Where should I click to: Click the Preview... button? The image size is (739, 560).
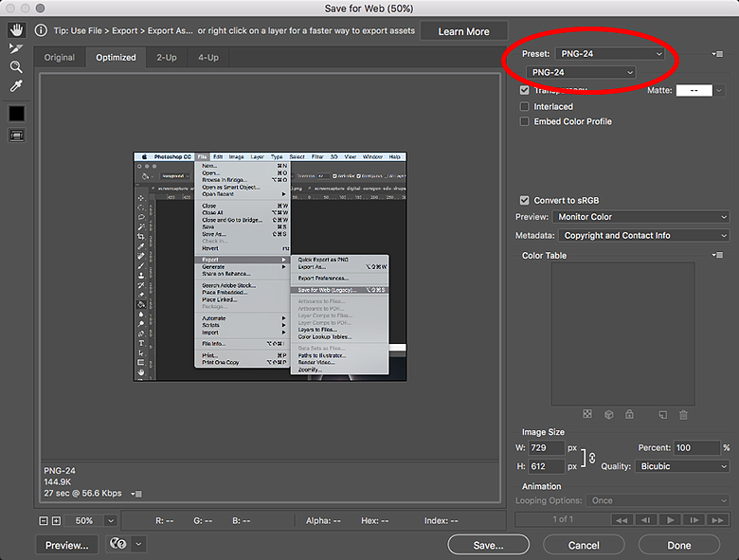[x=67, y=546]
